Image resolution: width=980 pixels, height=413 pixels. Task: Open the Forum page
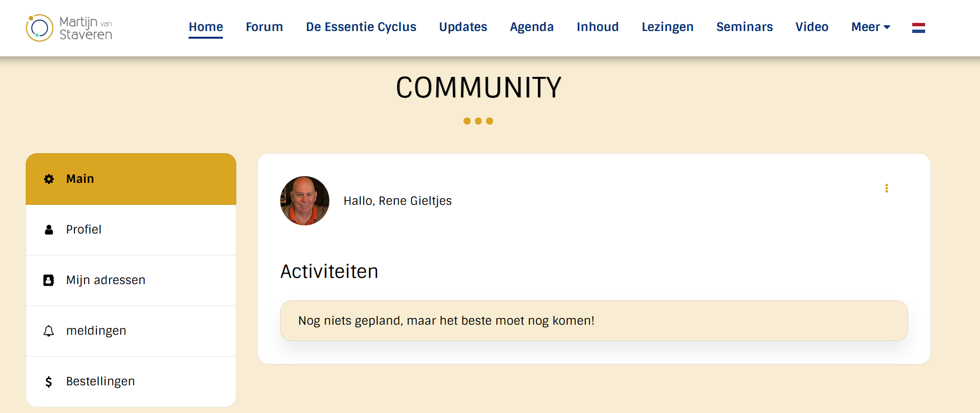264,27
